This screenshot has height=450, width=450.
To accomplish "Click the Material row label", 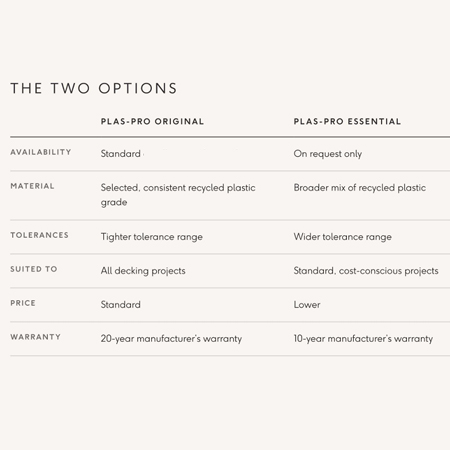I will click(x=32, y=186).
